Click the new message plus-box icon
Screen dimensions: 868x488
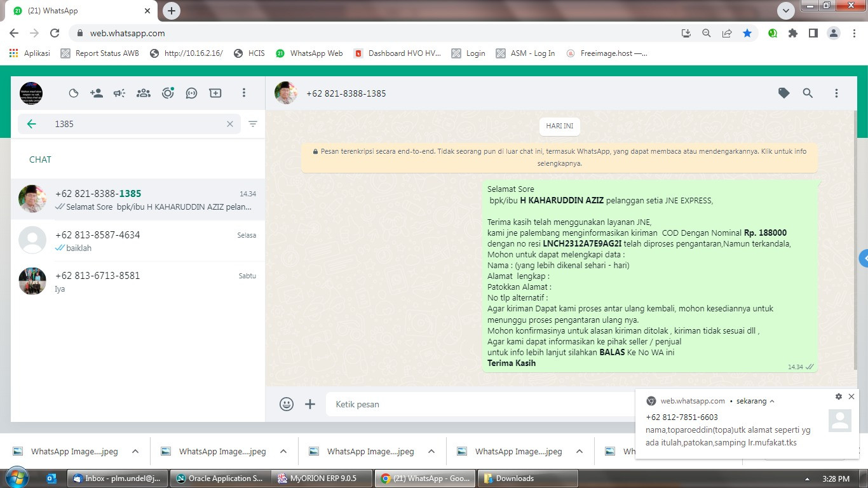215,93
